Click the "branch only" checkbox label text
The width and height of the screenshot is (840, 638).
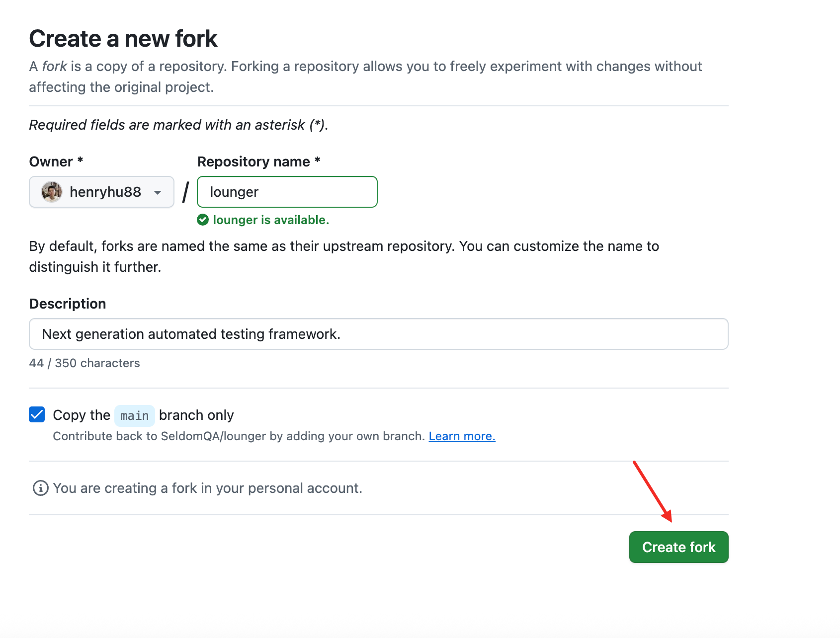click(x=196, y=415)
